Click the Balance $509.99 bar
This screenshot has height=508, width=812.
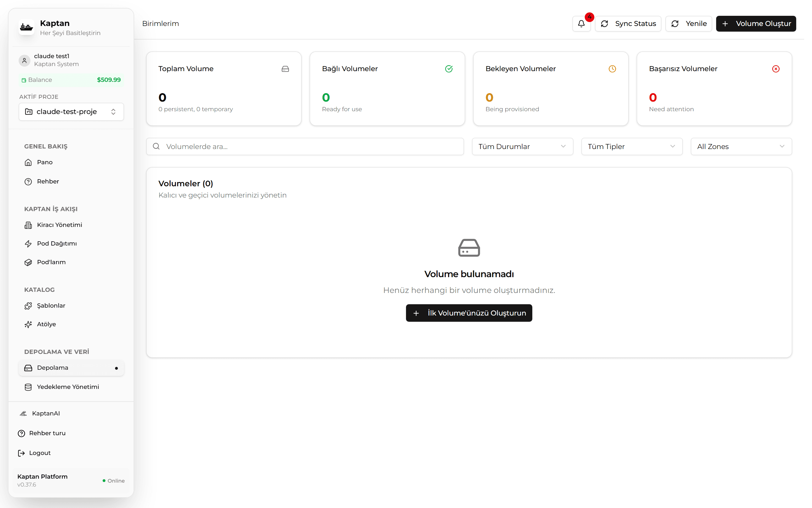[71, 80]
